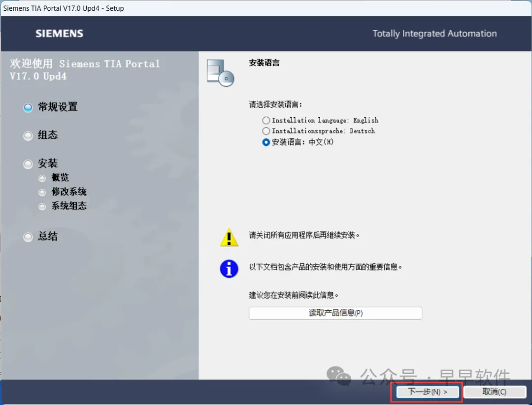Click the SIEMENS logo in the header
This screenshot has width=532, height=405.
click(x=60, y=34)
